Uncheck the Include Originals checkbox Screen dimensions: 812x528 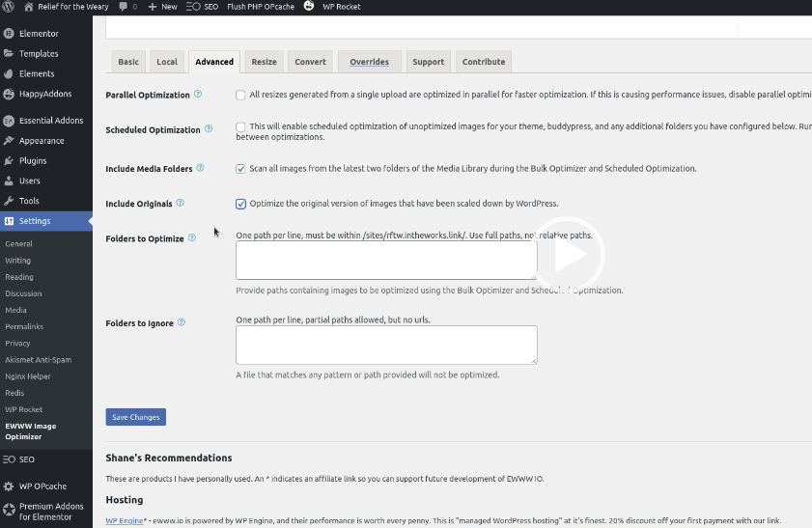point(240,204)
